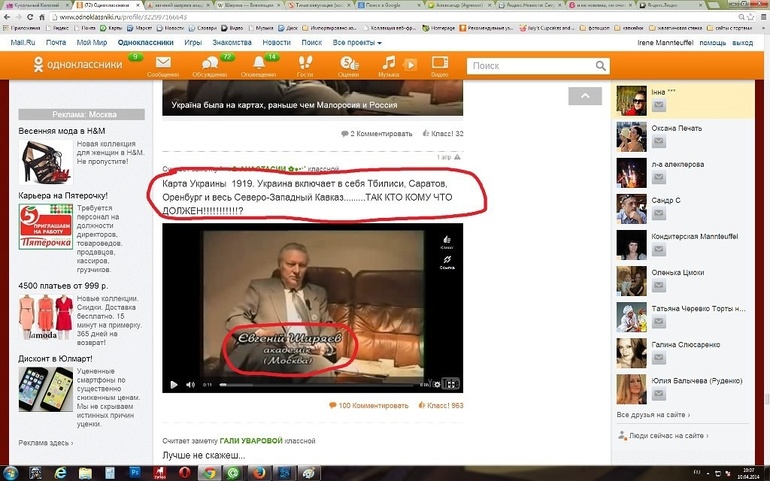770x481 pixels.
Task: Expand the Все проекты dropdown
Action: tap(357, 43)
